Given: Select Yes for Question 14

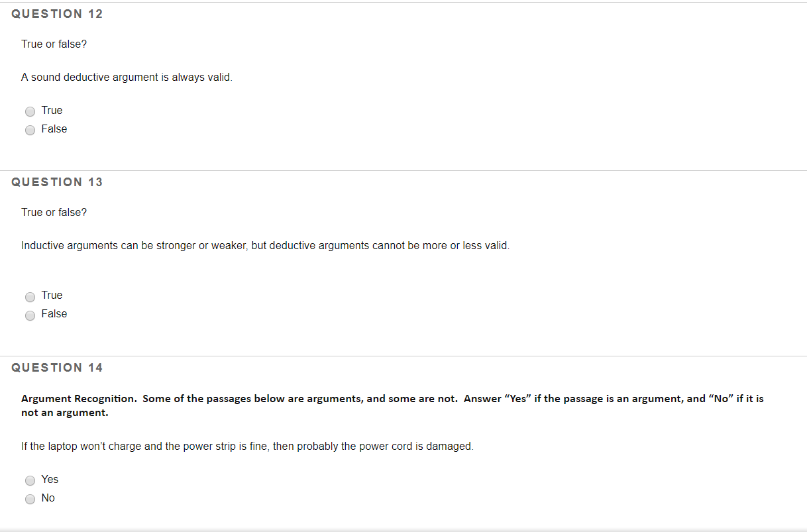Looking at the screenshot, I should click(x=30, y=480).
